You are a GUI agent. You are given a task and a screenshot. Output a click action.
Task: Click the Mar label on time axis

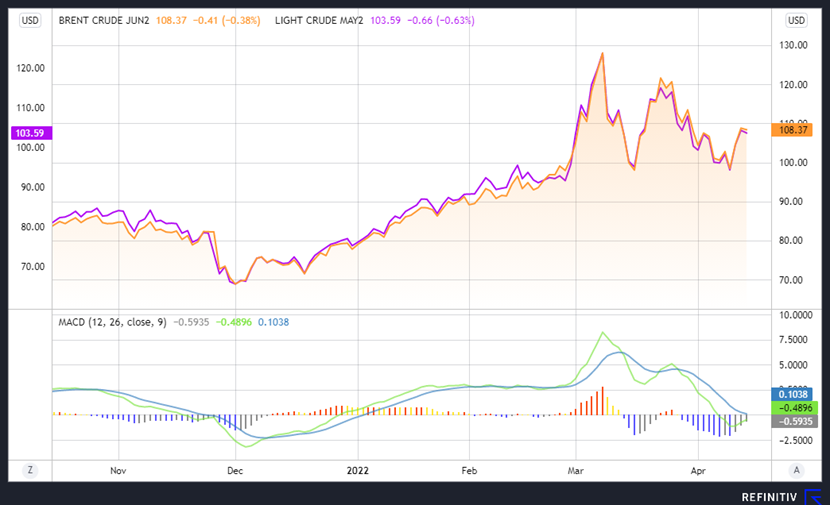click(575, 471)
